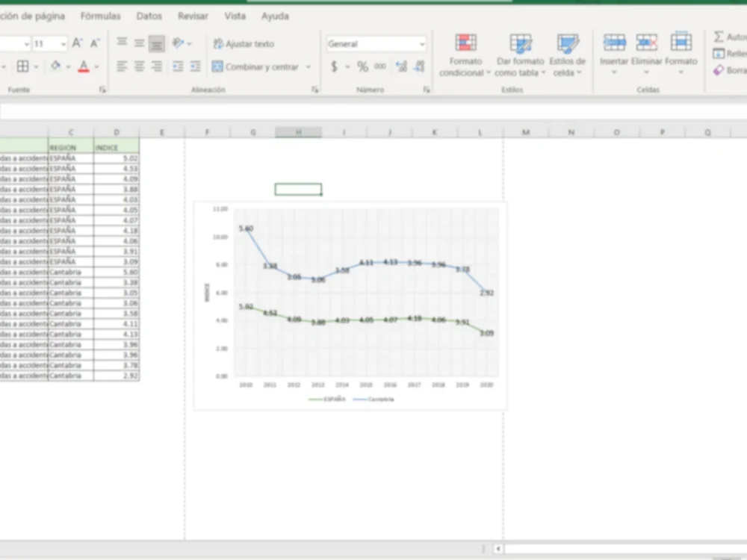Viewport: 747px width, 560px height.
Task: Click the Borrar eraser icon
Action: [x=719, y=70]
